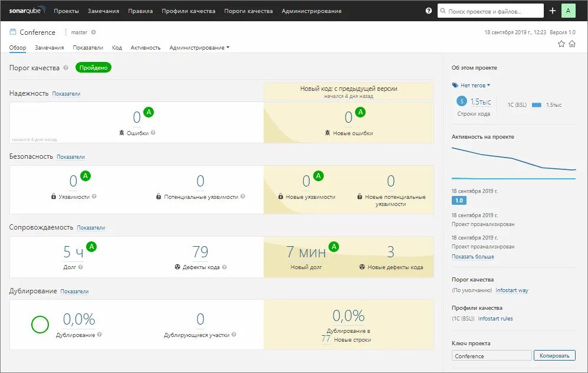Click help icon next to Уязвимости
Image resolution: width=588 pixels, height=373 pixels.
94,197
